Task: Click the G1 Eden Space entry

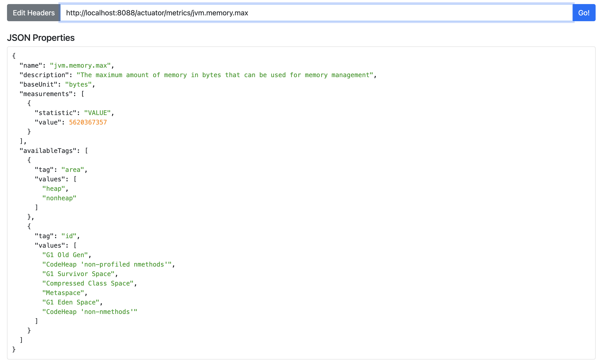Action: (x=71, y=302)
